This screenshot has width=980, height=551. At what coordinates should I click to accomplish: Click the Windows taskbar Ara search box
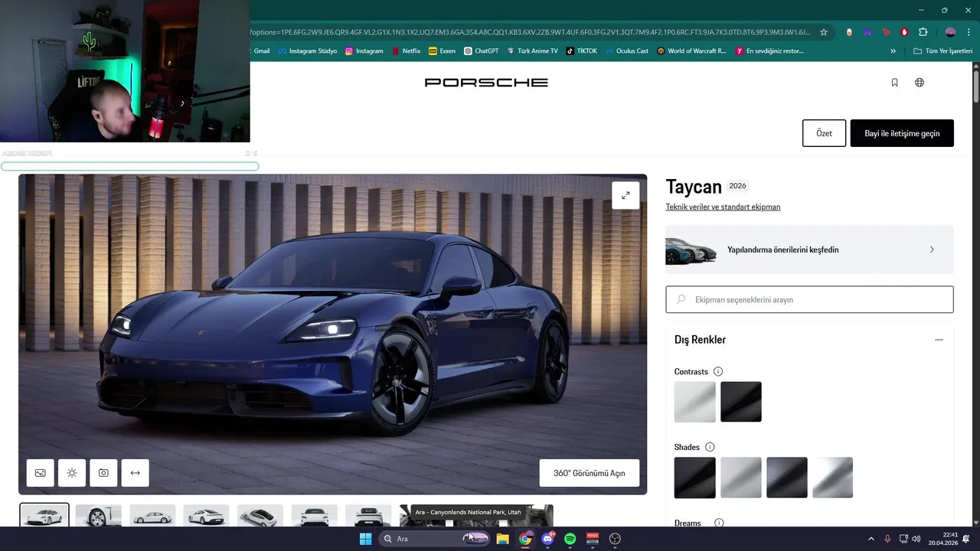[433, 539]
